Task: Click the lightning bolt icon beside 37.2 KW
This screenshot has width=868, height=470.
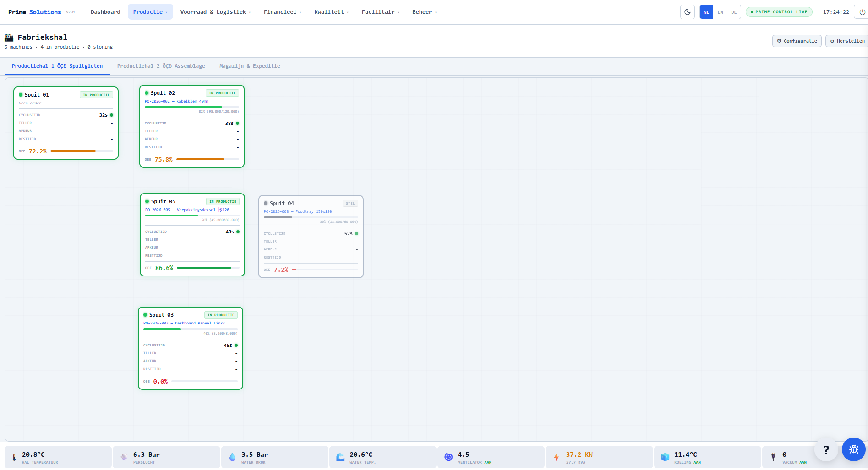Action: click(557, 457)
